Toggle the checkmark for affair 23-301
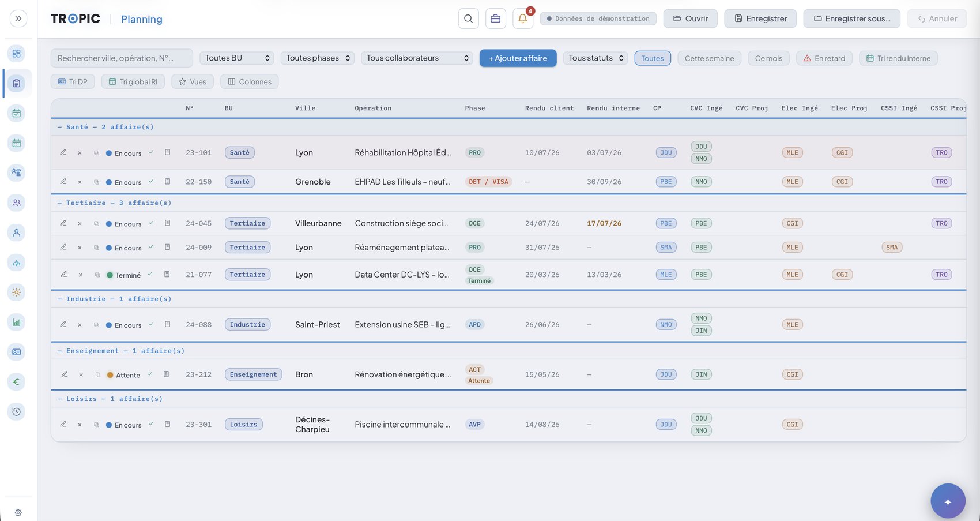 pos(151,424)
